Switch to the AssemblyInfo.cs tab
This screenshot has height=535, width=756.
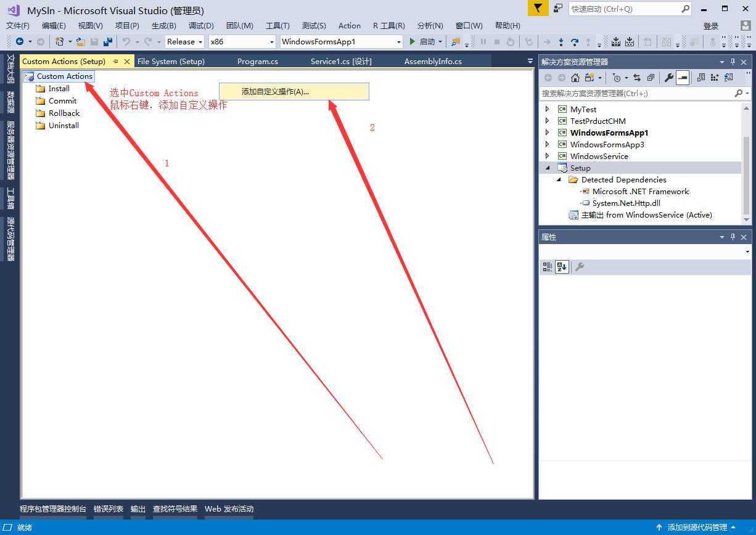433,61
